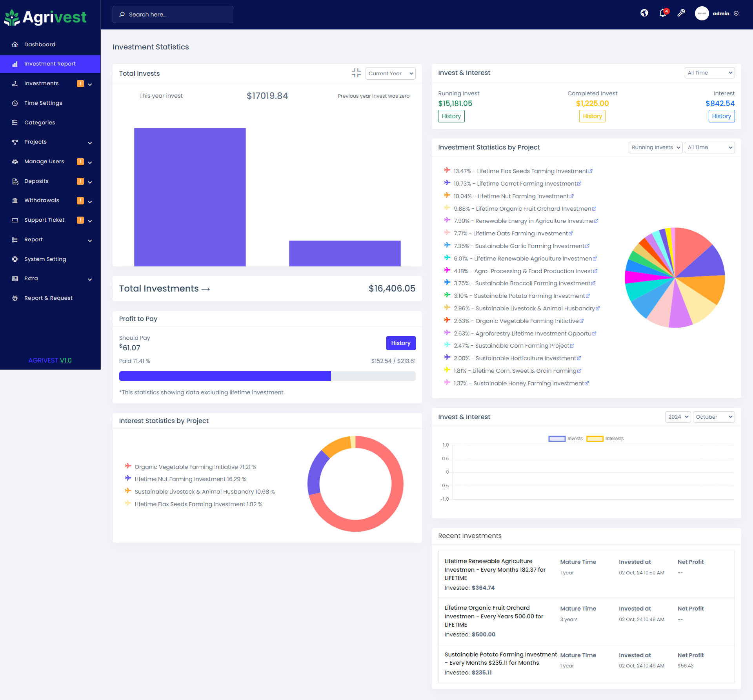This screenshot has height=700, width=753.
Task: Click the search magnifier icon
Action: (122, 15)
